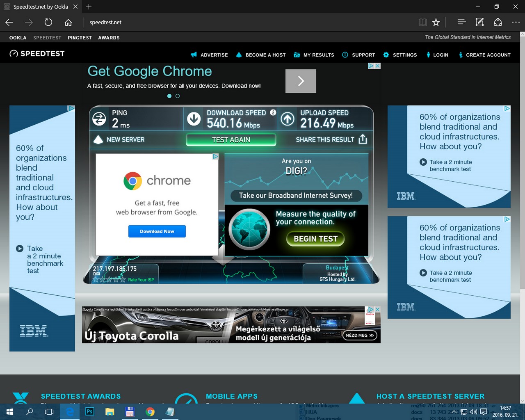The image size is (525, 420).
Task: Open the Hub lines icon
Action: pyautogui.click(x=461, y=22)
